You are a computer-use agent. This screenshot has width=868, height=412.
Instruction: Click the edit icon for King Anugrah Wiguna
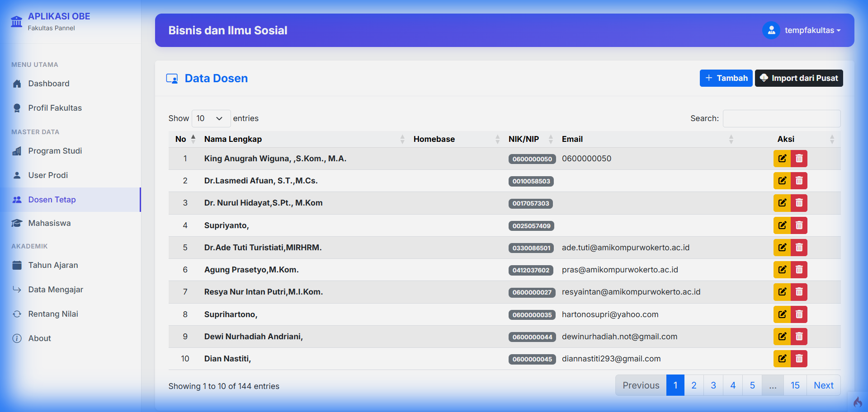(782, 159)
